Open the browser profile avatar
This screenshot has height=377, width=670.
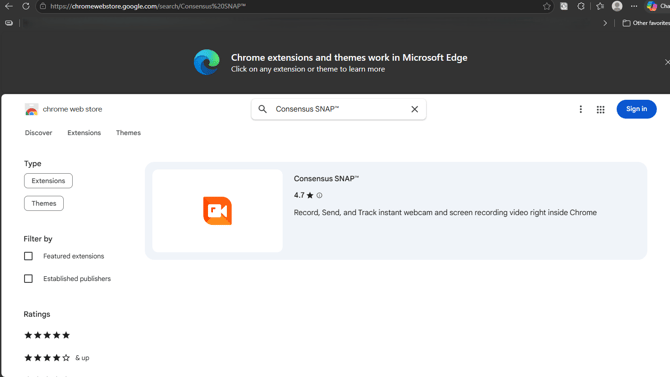point(617,6)
